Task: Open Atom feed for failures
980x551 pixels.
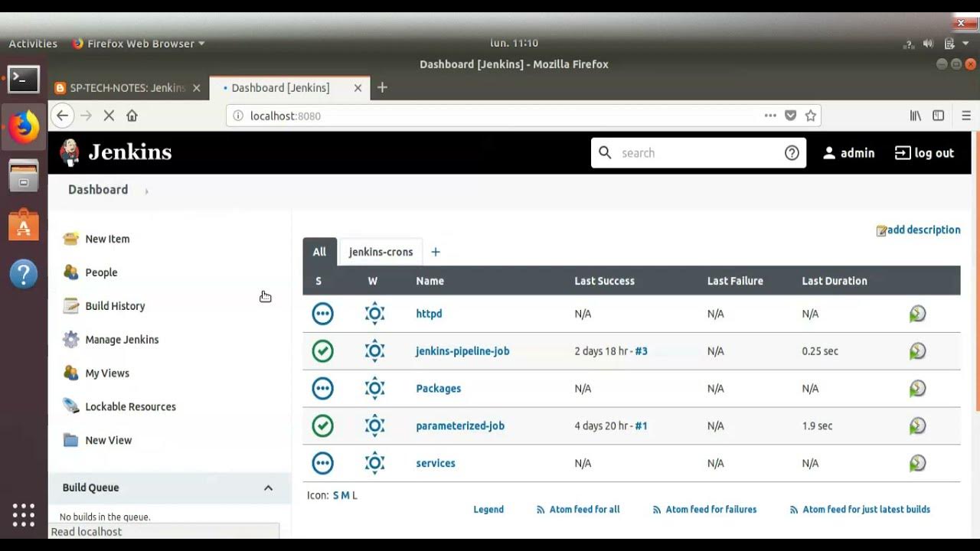Action: point(704,510)
